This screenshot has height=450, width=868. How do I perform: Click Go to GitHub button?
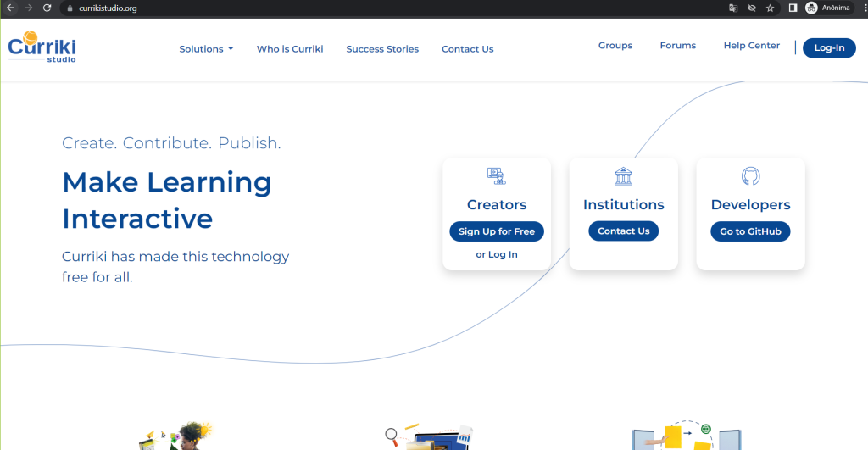751,231
